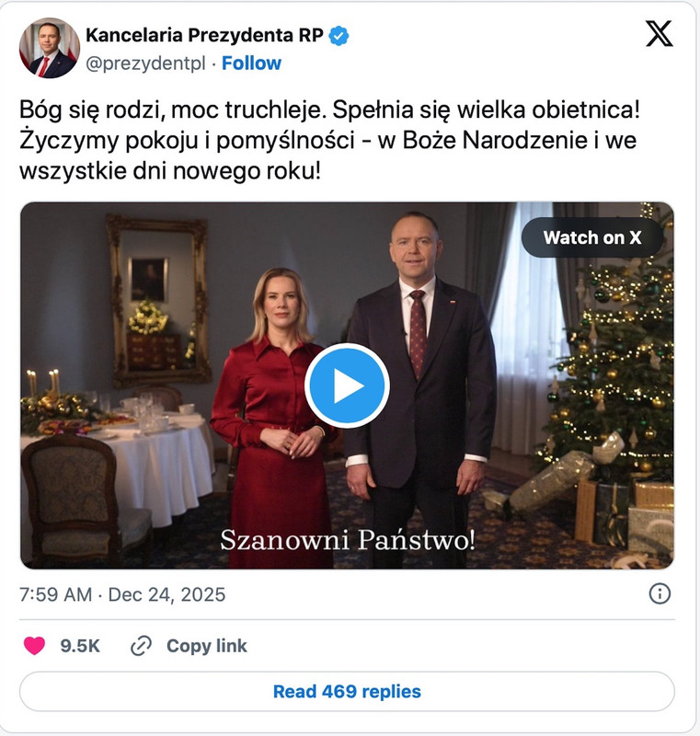Click the @prezydentpl handle

[146, 63]
